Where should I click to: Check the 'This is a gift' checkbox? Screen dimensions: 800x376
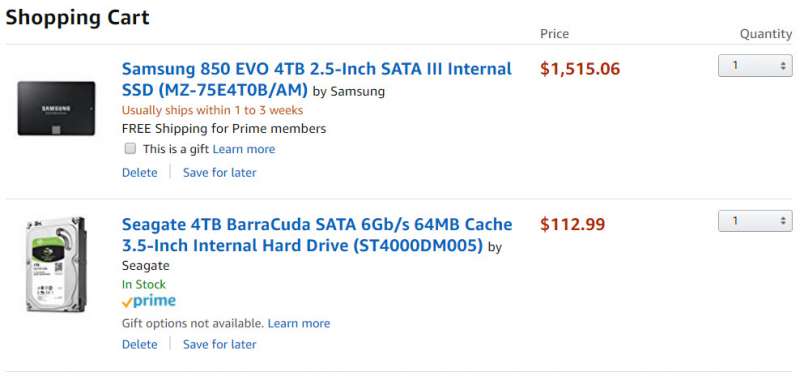click(131, 148)
